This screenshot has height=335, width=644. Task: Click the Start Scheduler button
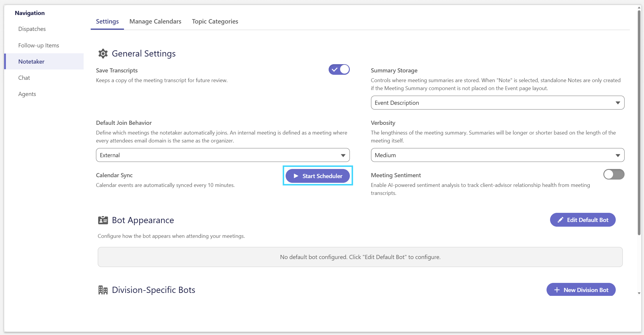[317, 176]
